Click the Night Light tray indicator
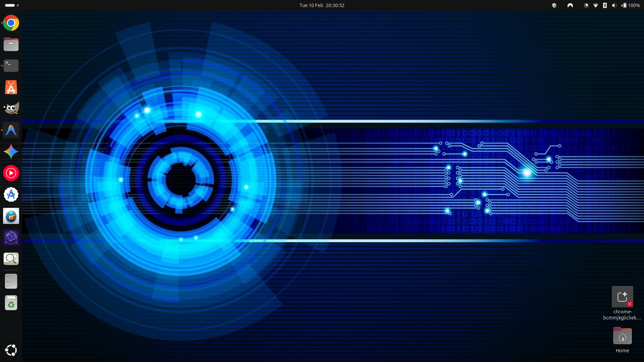The image size is (644, 362). (x=586, y=5)
